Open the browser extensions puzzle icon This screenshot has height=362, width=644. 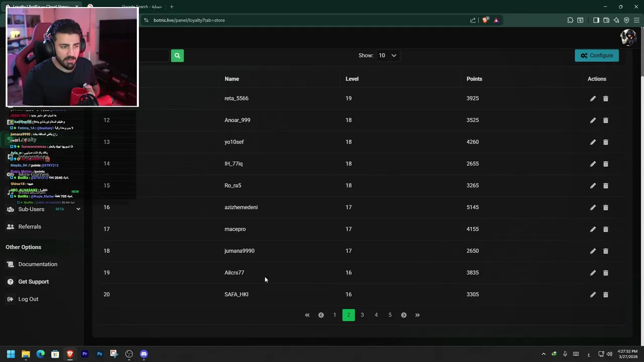tap(570, 20)
